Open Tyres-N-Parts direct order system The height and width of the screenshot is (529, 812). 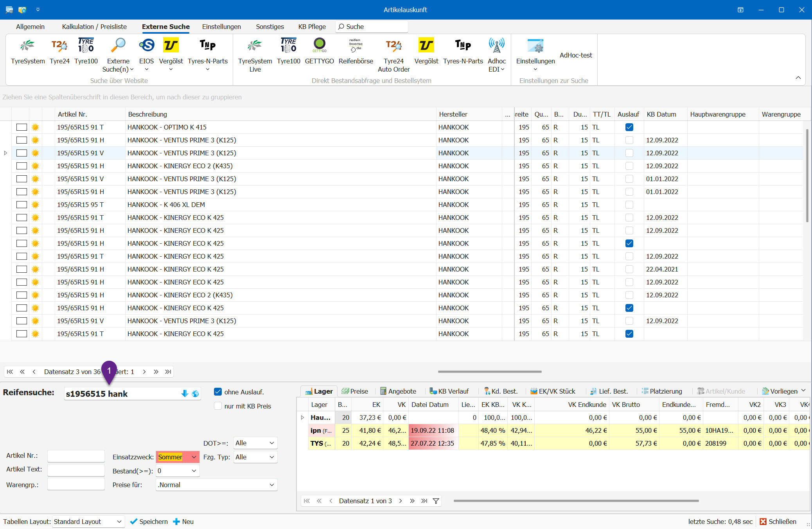[463, 51]
